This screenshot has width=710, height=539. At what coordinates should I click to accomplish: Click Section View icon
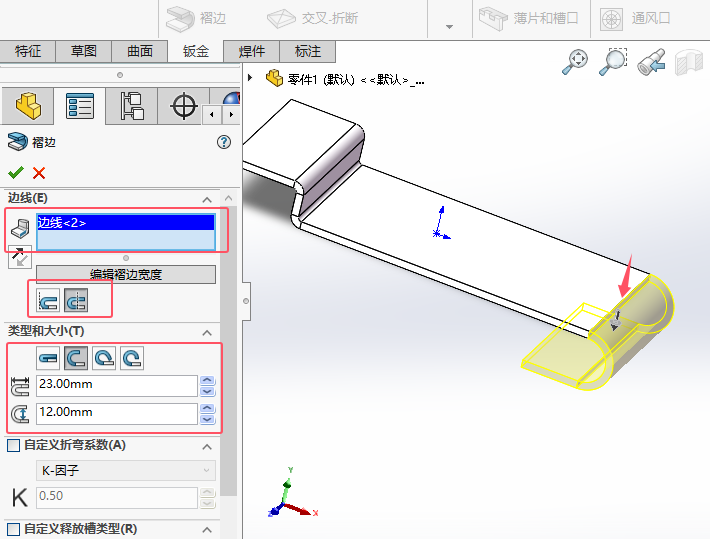[x=688, y=62]
